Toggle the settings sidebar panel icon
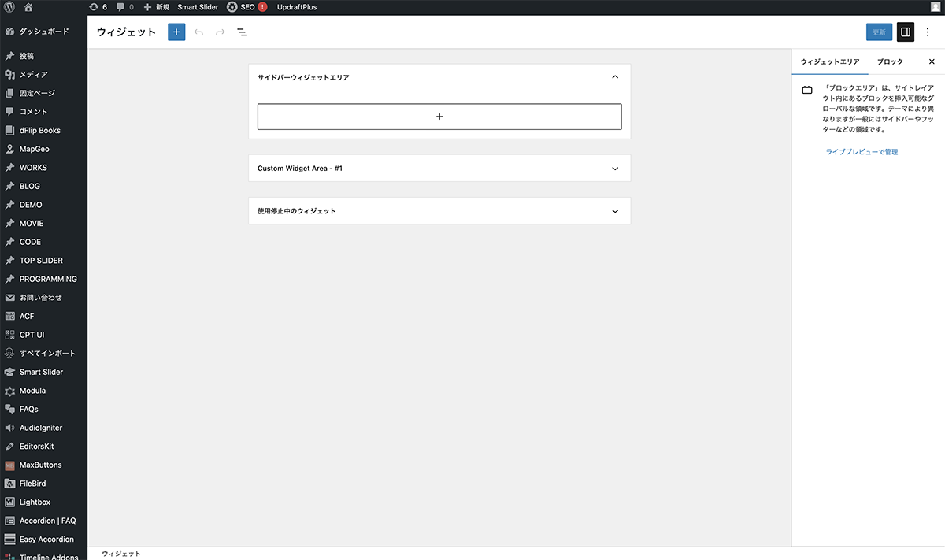Viewport: 945px width, 560px height. click(x=906, y=32)
